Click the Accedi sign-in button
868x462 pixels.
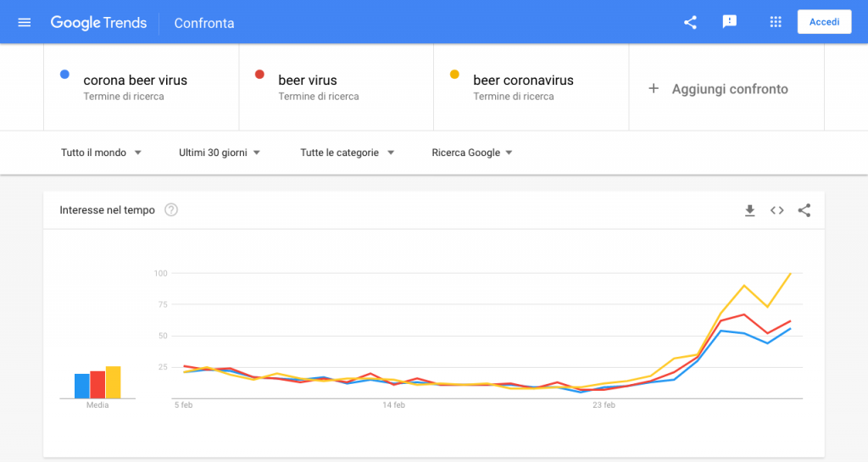point(824,22)
